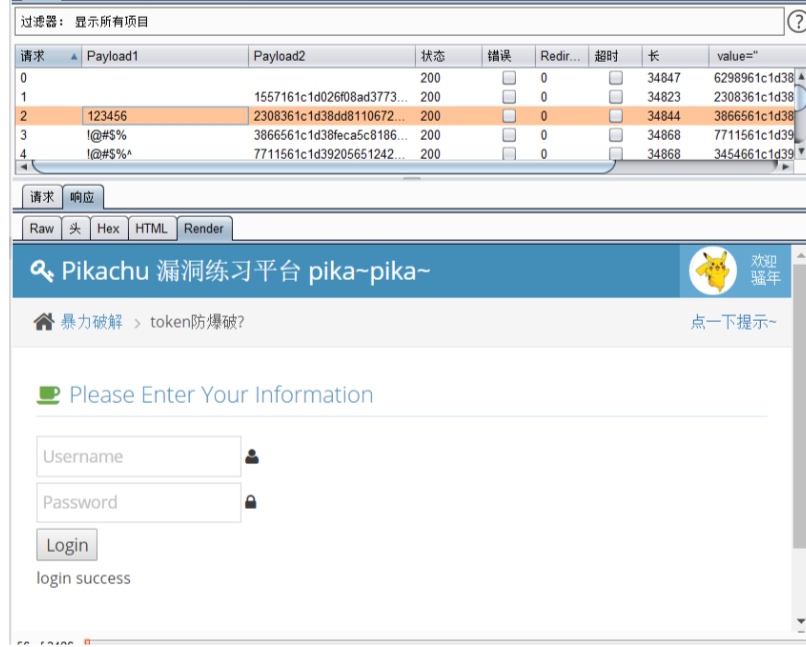Toggle 错误 checkbox in row 0

[509, 78]
